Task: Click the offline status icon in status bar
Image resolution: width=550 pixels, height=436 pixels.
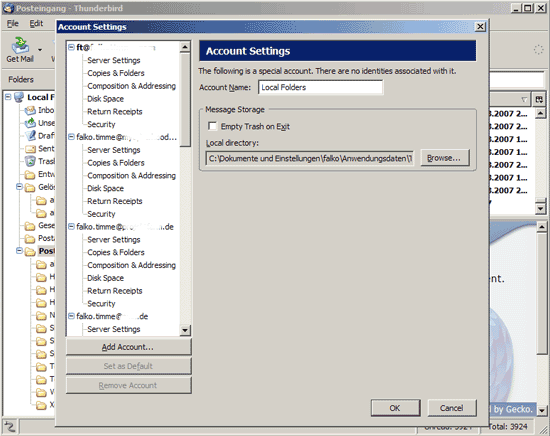Action: point(10,427)
